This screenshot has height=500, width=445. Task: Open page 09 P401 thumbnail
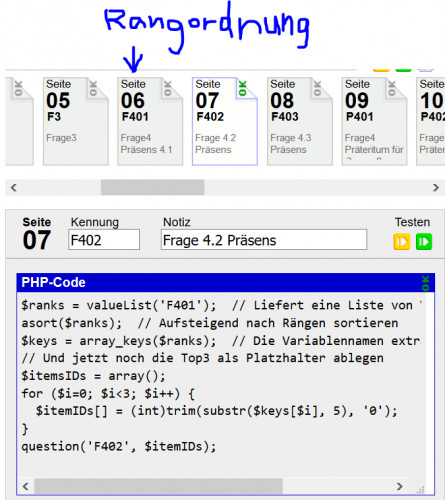tap(374, 121)
